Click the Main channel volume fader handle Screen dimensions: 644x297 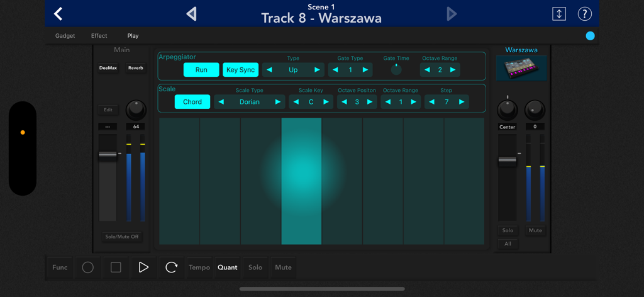[x=108, y=154]
